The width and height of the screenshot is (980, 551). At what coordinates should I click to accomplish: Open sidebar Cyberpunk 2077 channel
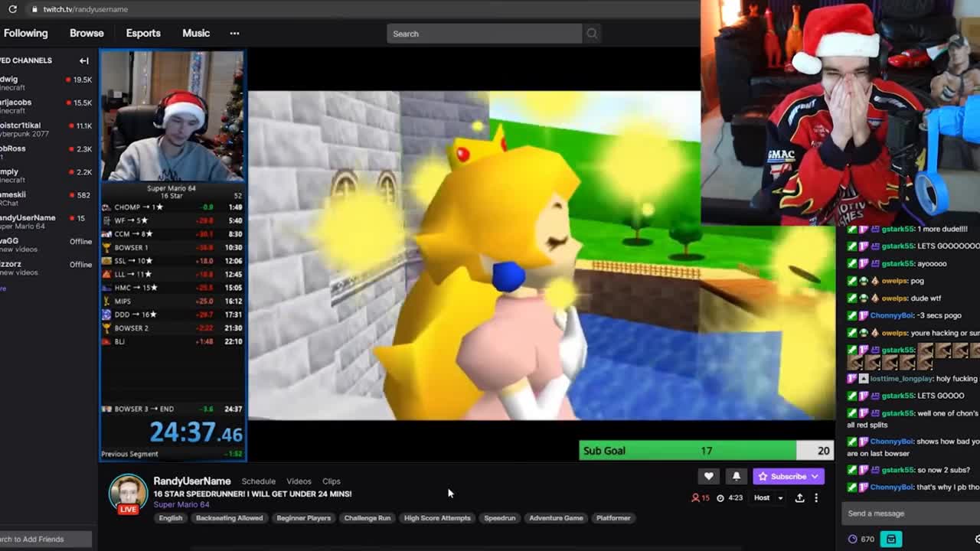(46, 129)
